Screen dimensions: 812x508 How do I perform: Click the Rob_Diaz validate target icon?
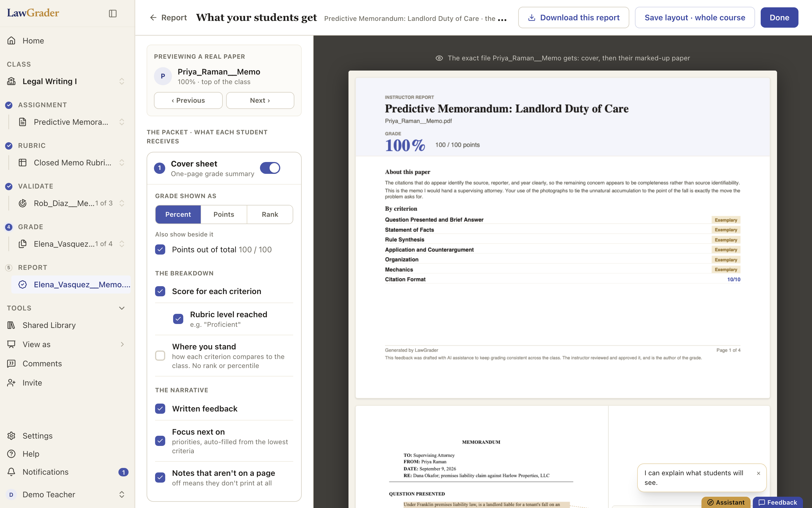[x=23, y=203]
